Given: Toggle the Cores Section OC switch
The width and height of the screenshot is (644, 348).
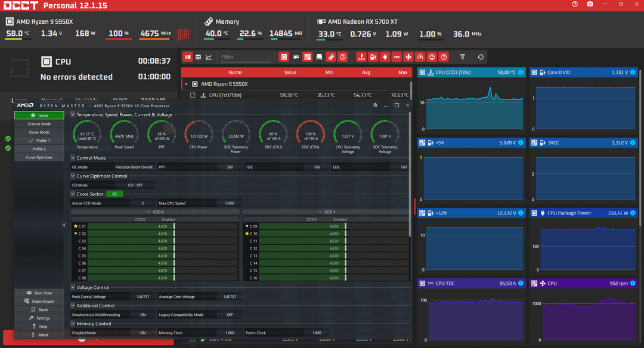Looking at the screenshot, I should 114,194.
